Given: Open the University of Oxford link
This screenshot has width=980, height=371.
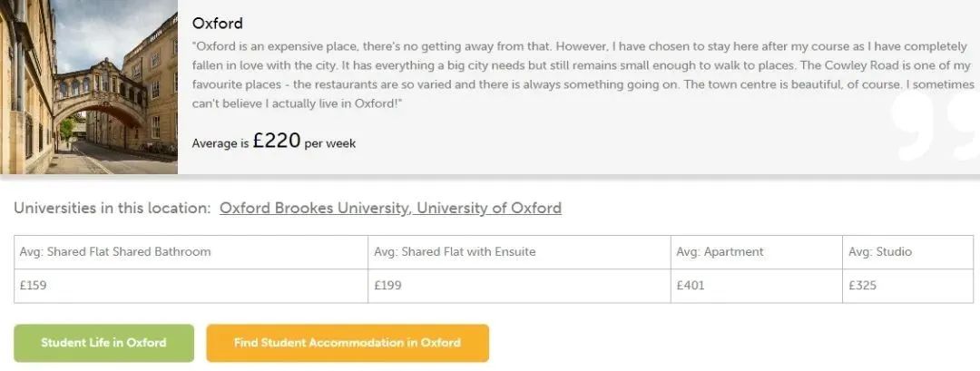Looking at the screenshot, I should point(489,208).
